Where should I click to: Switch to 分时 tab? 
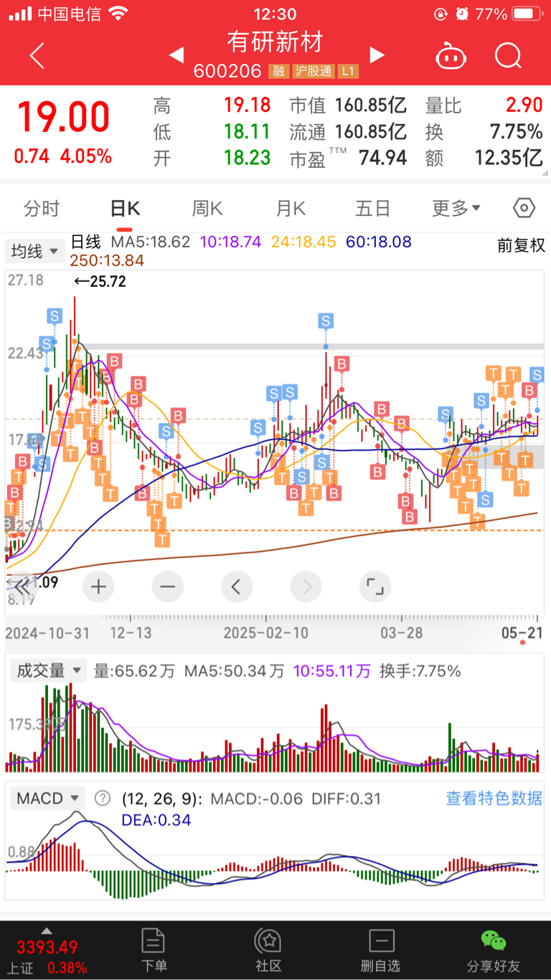click(42, 208)
